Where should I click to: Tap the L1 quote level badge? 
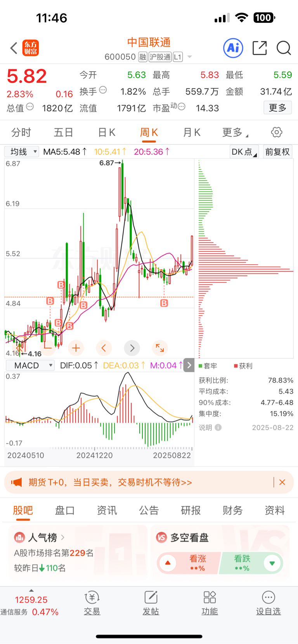point(178,57)
